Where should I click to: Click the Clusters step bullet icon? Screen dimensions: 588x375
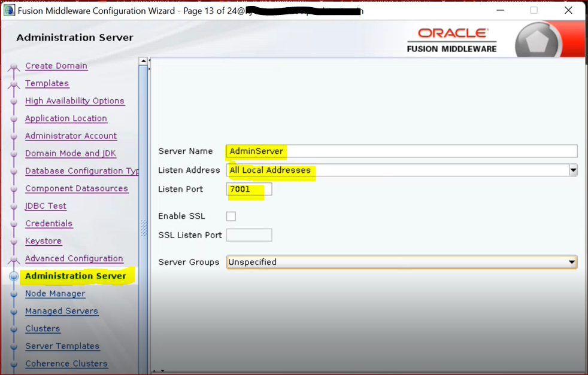point(14,330)
